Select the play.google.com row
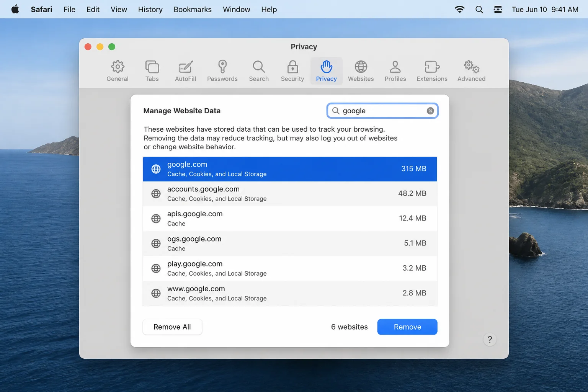Screen dimensions: 588x392 click(290, 268)
